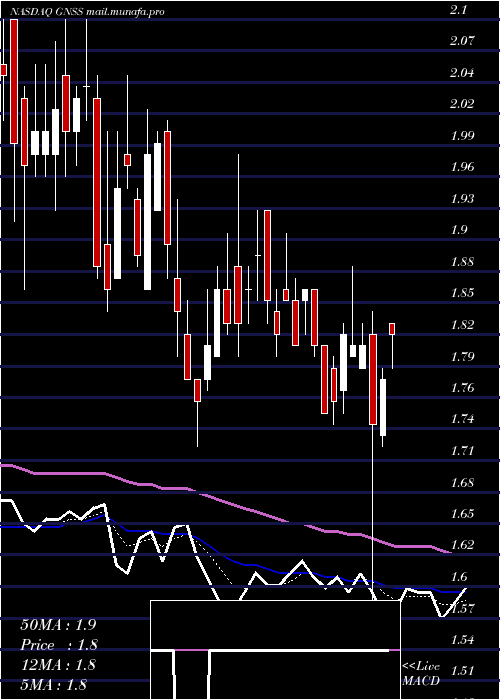Click the small final red candle near 1.82
Viewport: 500px width, 700px height.
[392, 329]
